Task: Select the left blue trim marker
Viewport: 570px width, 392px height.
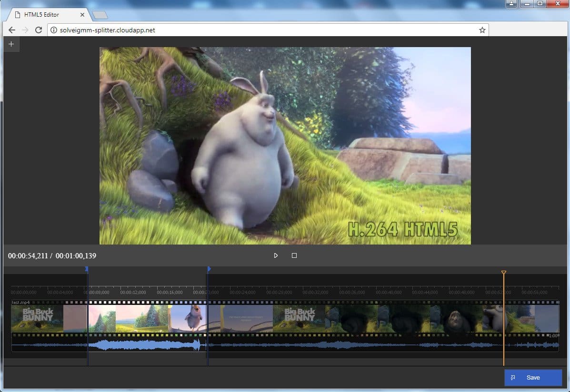Action: [86, 269]
